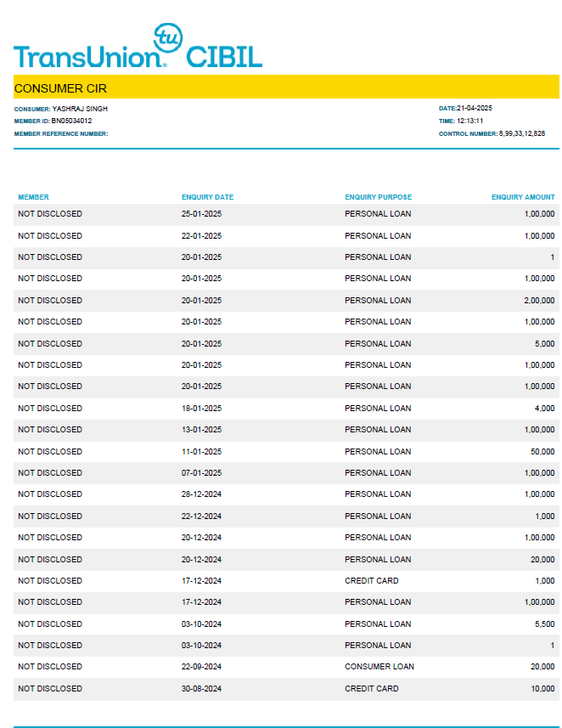
Task: Select the ENQUIRY DATE column header
Action: (207, 197)
